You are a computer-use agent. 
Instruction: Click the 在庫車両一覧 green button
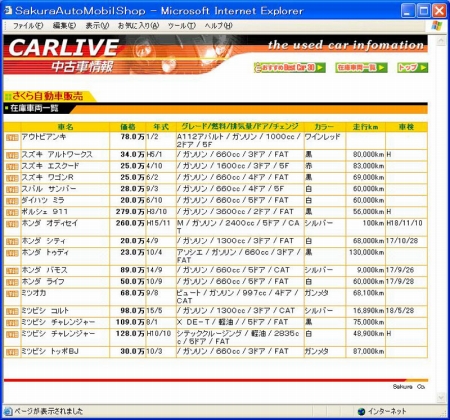coord(361,68)
